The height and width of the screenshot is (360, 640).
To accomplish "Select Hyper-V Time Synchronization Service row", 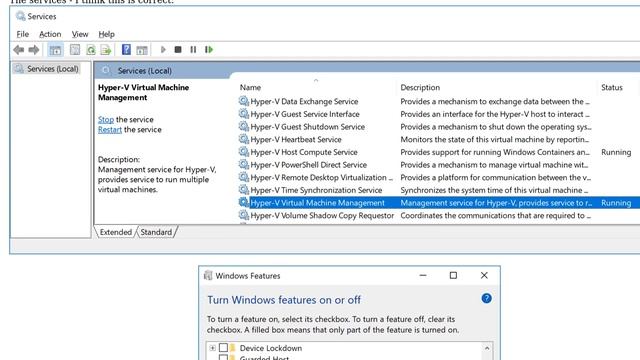I will pos(438,190).
